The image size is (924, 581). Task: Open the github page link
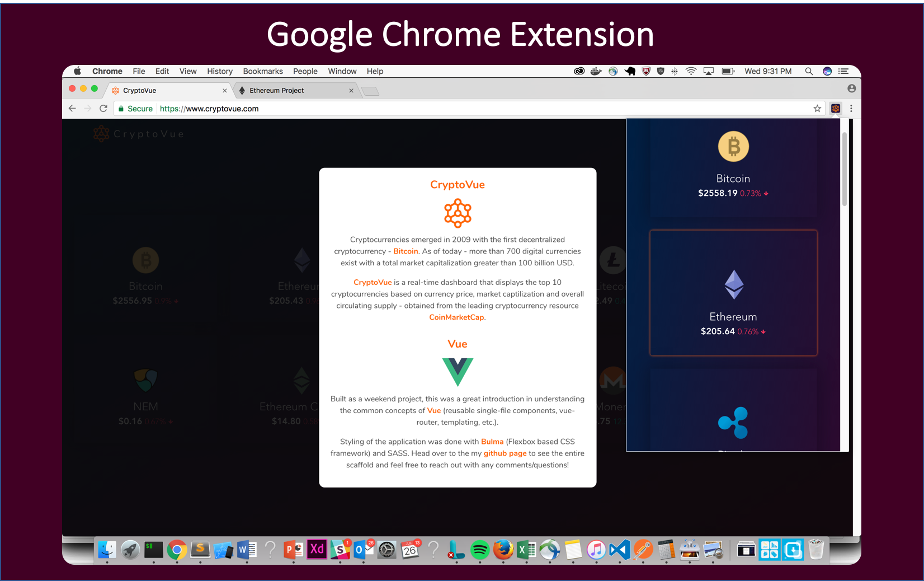[x=505, y=453]
